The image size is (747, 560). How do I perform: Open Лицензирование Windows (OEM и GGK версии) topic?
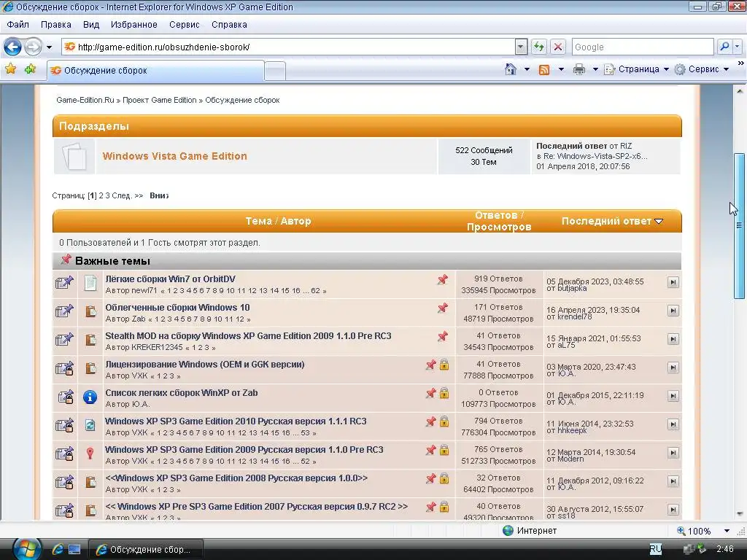point(205,365)
